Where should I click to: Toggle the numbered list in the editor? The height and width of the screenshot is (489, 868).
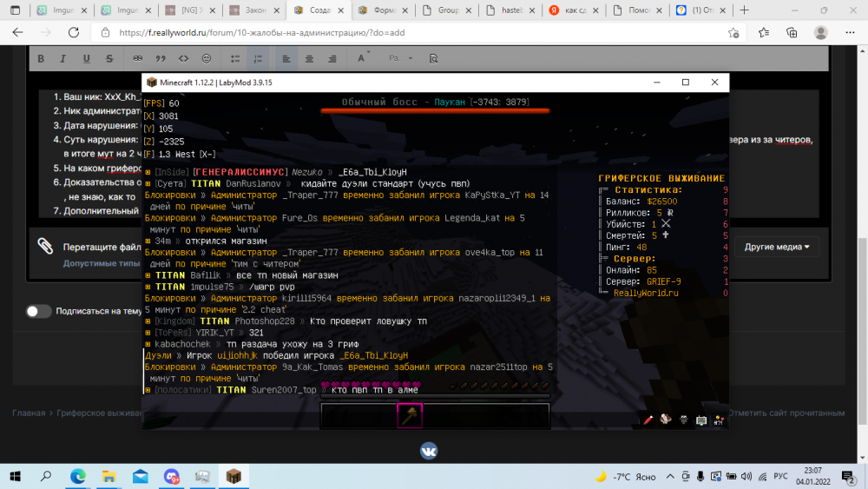(258, 58)
